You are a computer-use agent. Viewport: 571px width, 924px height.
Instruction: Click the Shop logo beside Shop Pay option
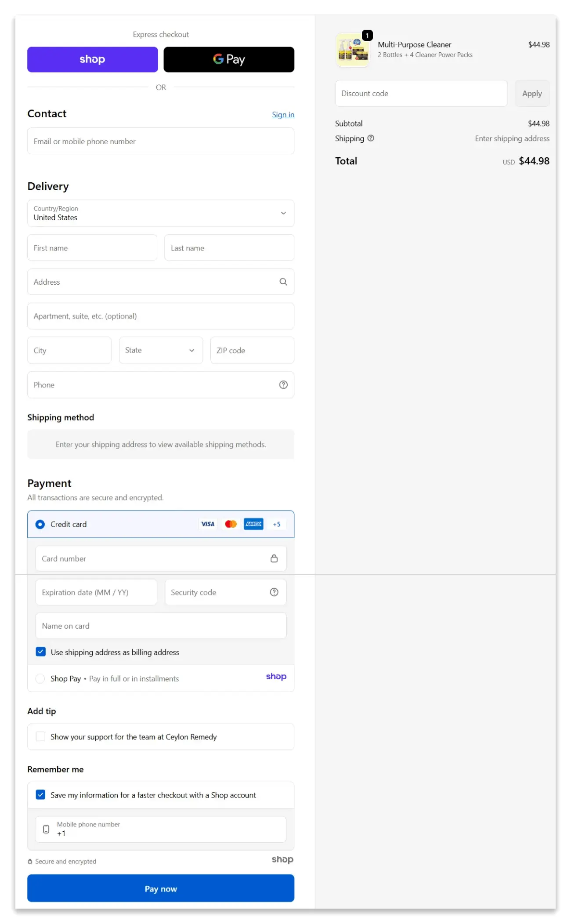tap(276, 677)
